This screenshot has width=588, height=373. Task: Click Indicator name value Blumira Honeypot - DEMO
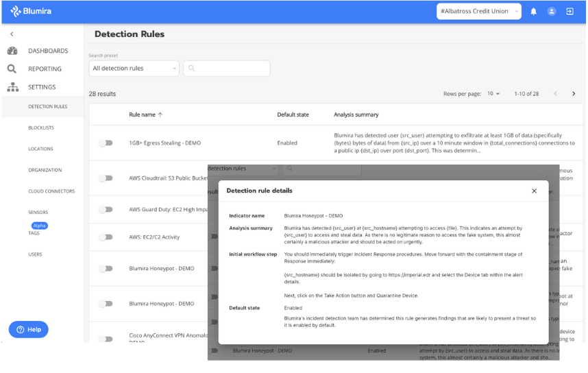[313, 216]
